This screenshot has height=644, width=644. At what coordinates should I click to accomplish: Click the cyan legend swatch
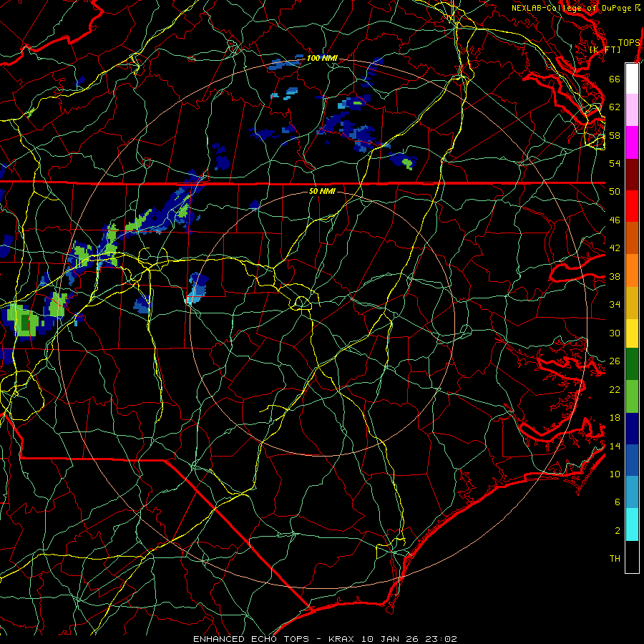[x=632, y=525]
